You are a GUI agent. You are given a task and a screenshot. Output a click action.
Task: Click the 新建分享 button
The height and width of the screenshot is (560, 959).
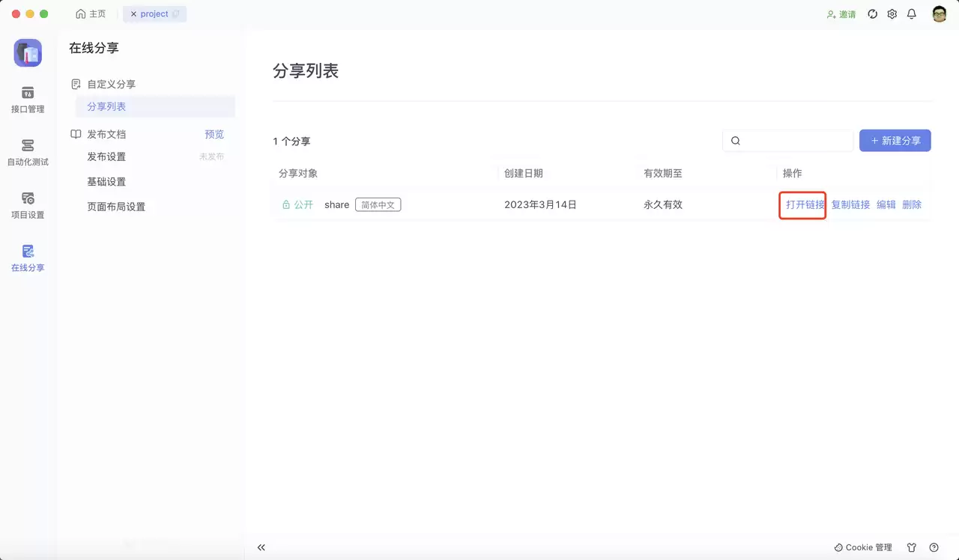(895, 141)
